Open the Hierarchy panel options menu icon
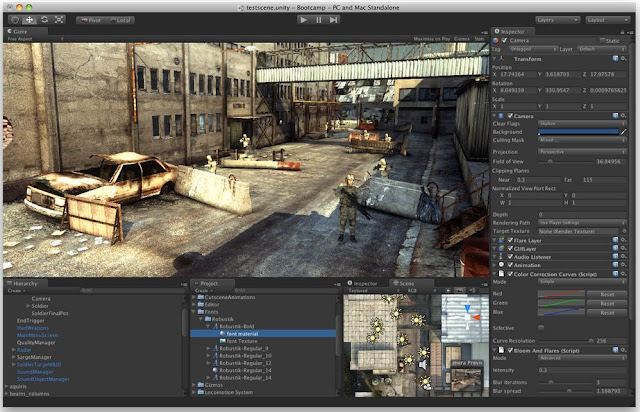Image resolution: width=640 pixels, height=412 pixels. click(183, 284)
